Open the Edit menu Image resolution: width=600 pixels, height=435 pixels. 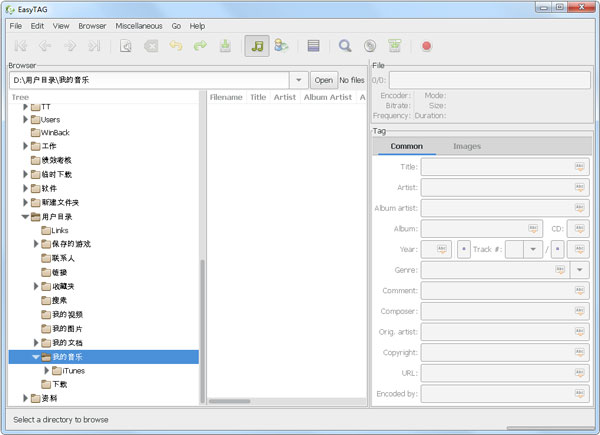(x=37, y=26)
